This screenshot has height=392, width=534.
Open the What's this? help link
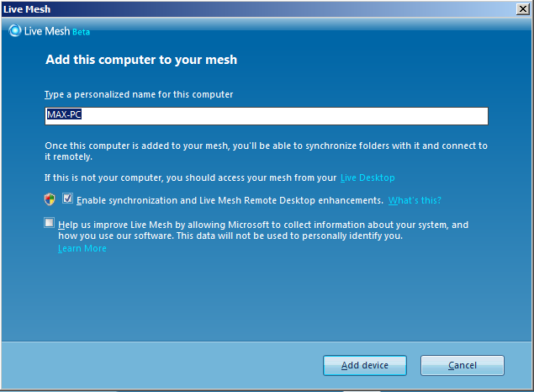[415, 200]
